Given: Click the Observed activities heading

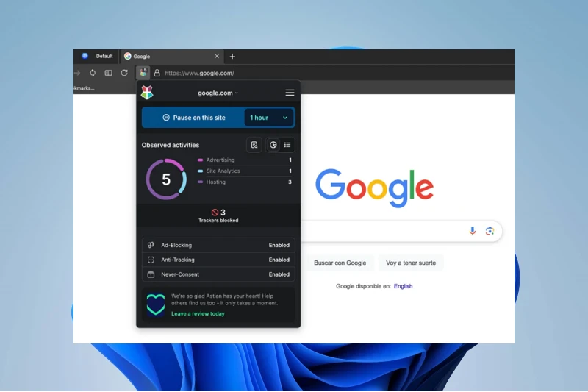Looking at the screenshot, I should tap(171, 145).
